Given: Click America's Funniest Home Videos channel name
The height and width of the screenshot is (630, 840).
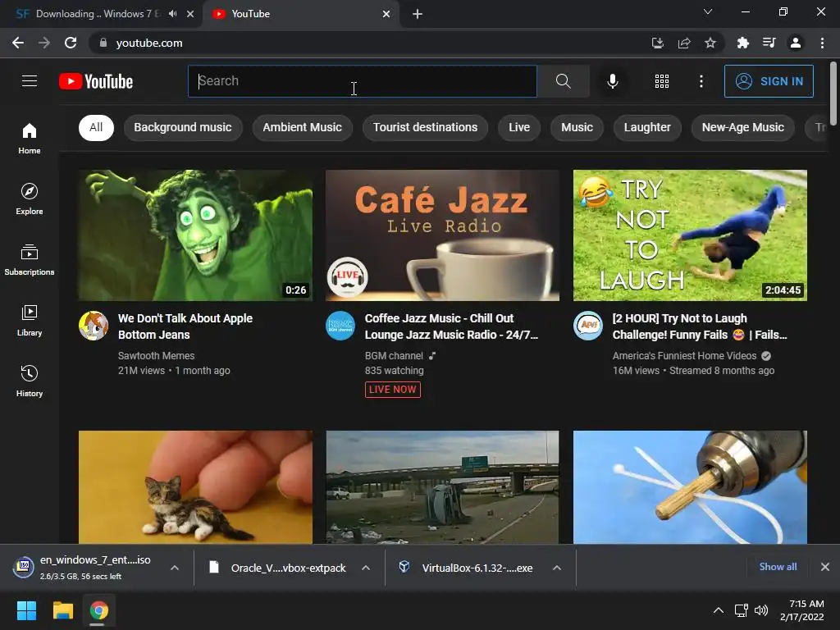Looking at the screenshot, I should pos(684,356).
